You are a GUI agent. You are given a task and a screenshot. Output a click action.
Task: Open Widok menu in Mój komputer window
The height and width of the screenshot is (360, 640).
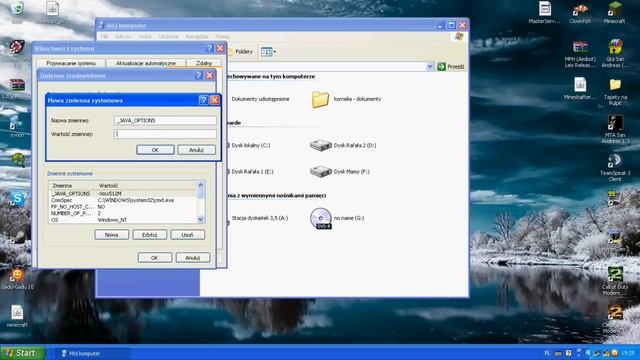(x=144, y=36)
